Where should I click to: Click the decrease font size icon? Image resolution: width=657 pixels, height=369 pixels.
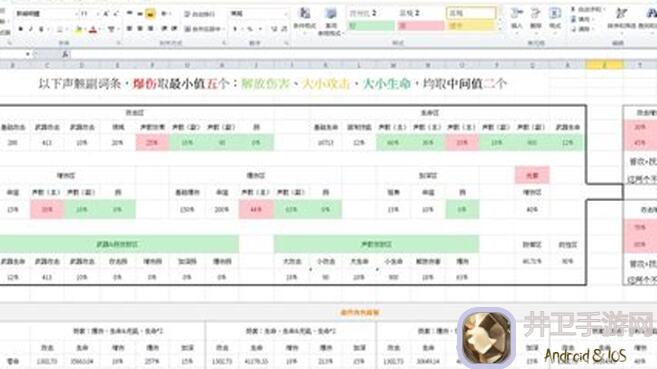[x=116, y=14]
